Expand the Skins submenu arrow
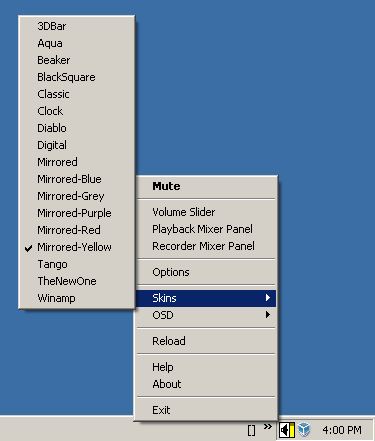This screenshot has width=375, height=441. click(268, 298)
